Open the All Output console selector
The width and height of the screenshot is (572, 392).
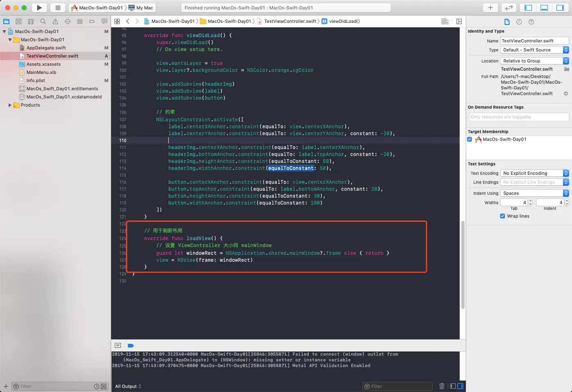128,386
